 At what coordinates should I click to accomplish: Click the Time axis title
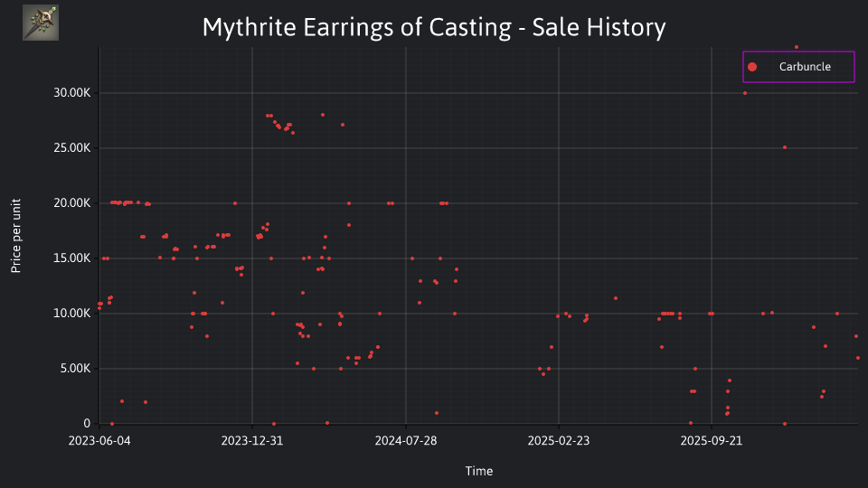[479, 471]
